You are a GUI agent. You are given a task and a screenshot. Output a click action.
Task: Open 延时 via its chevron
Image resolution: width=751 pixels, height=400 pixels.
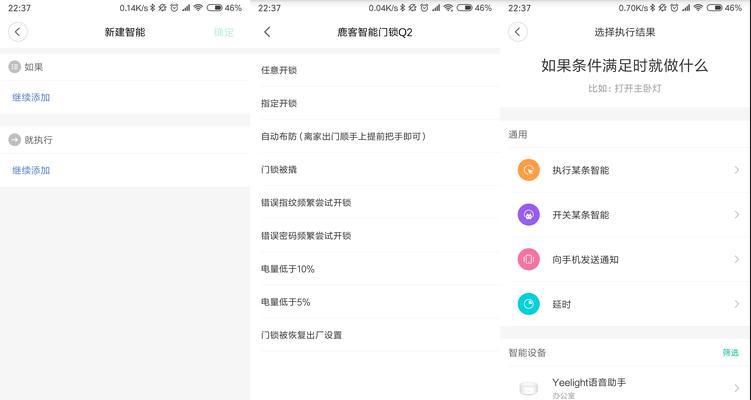737,304
